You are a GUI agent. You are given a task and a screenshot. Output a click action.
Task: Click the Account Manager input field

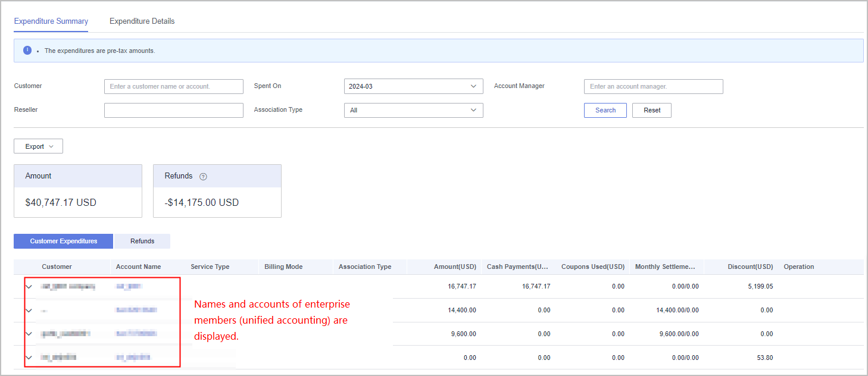653,86
